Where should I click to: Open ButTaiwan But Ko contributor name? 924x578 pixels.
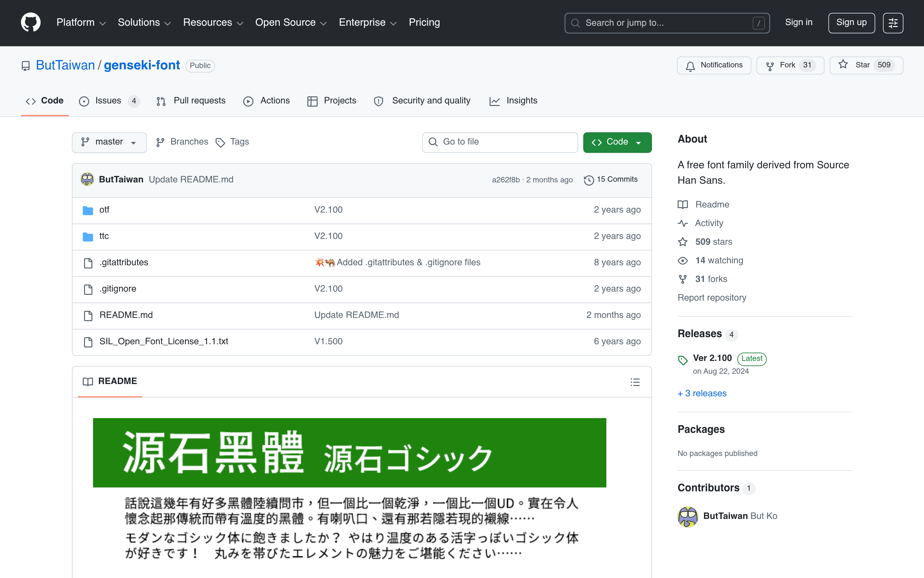(x=740, y=516)
